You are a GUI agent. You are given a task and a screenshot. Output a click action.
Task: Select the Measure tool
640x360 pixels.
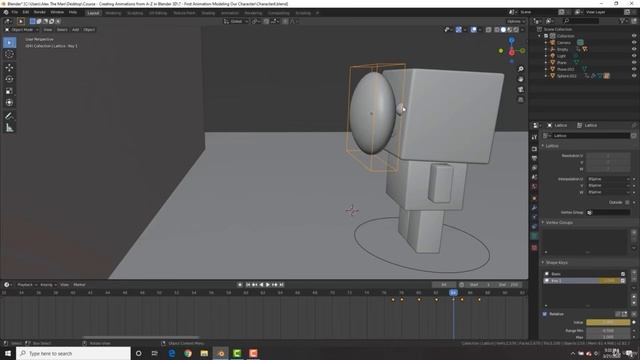click(x=9, y=128)
